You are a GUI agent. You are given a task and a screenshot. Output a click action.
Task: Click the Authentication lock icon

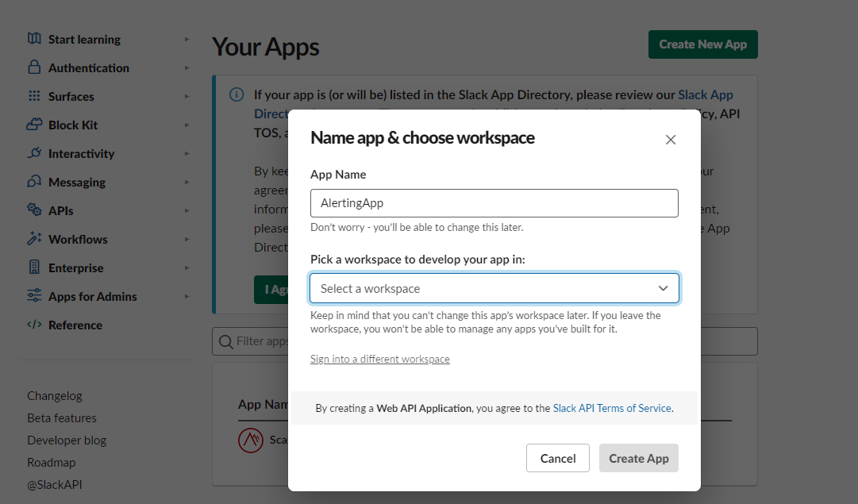tap(34, 67)
